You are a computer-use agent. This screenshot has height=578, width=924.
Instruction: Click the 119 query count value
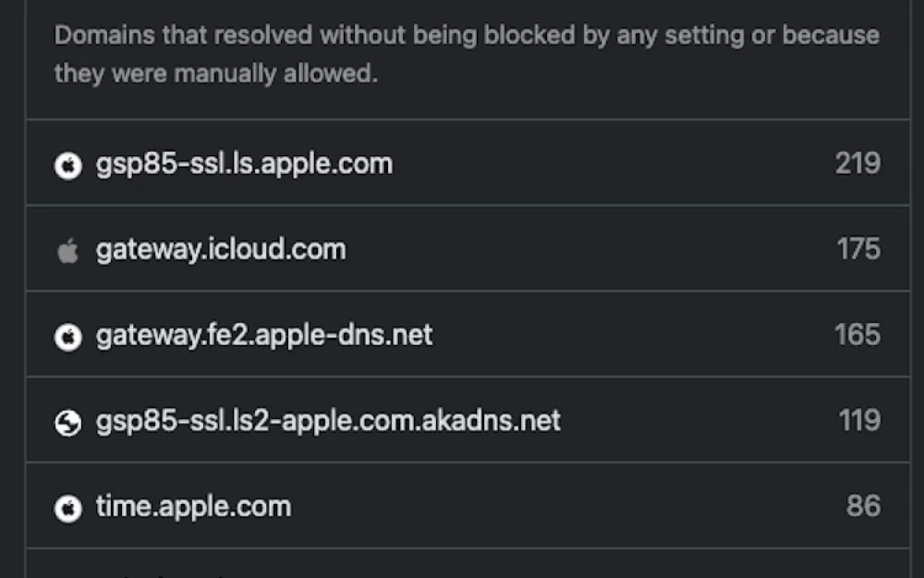[x=859, y=421]
